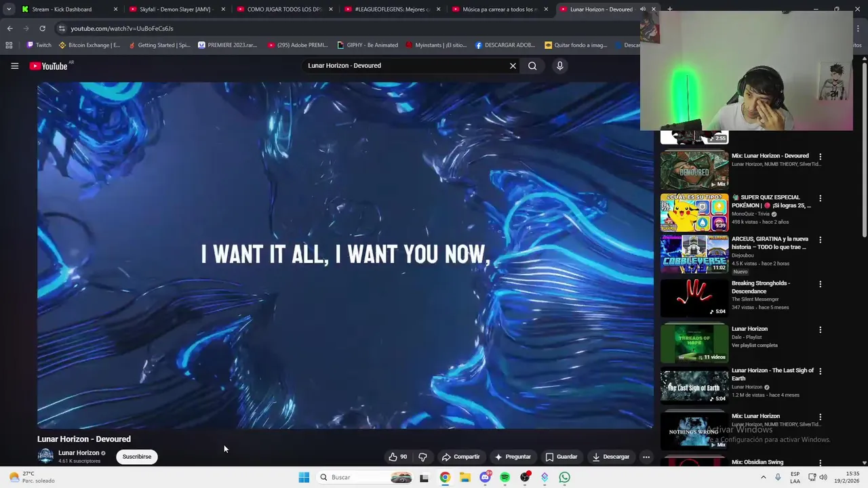
Task: Mute the Lunar Horizon - Devoured tab audio
Action: [x=643, y=9]
